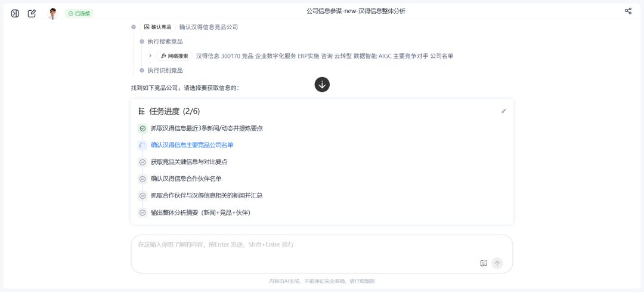The image size is (644, 292).
Task: Open the 网络搜索 tag
Action: [x=175, y=56]
